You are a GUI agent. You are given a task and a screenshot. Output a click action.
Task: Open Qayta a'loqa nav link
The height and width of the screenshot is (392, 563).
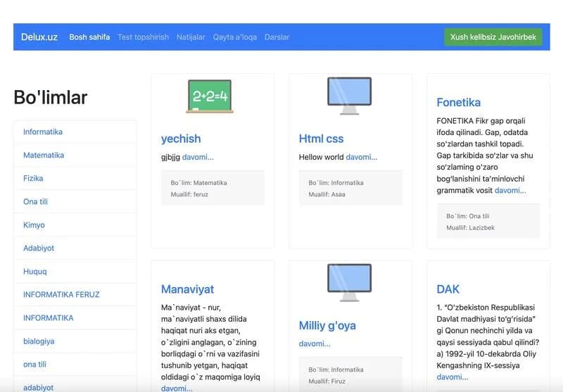[235, 37]
